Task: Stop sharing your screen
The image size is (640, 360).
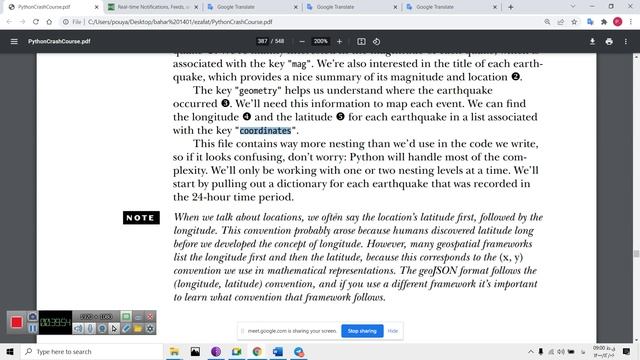Action: point(362,331)
